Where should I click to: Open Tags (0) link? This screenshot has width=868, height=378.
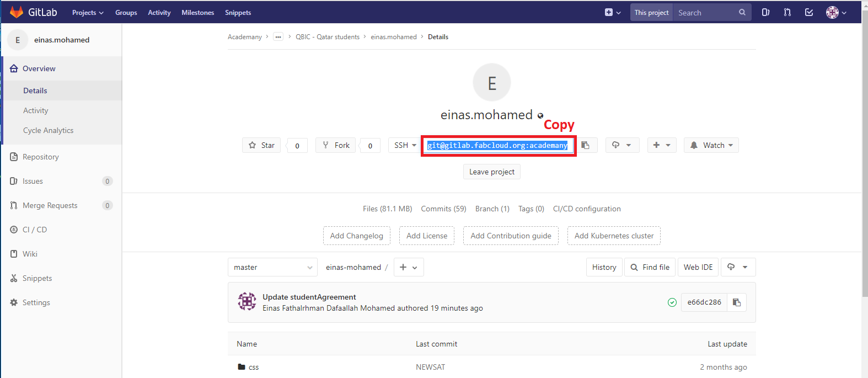pyautogui.click(x=531, y=209)
